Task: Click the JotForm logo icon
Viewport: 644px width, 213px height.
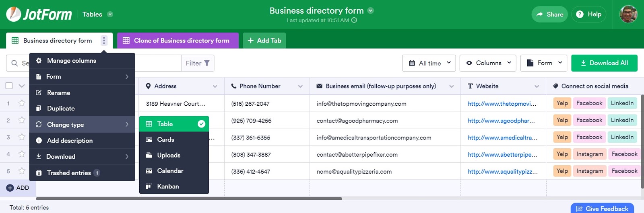Action: point(14,14)
